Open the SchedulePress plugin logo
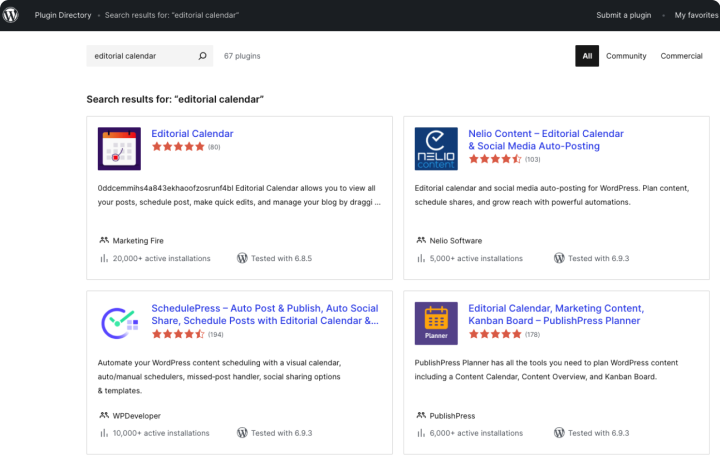720x460 pixels. [119, 323]
